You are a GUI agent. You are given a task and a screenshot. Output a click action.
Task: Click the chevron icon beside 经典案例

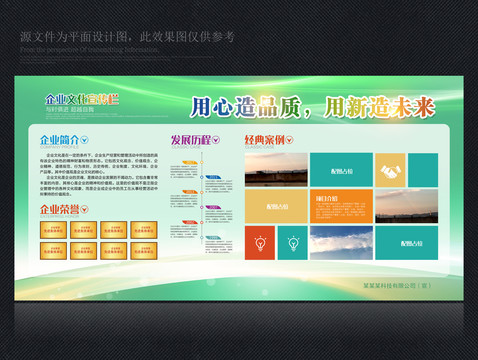[289, 140]
